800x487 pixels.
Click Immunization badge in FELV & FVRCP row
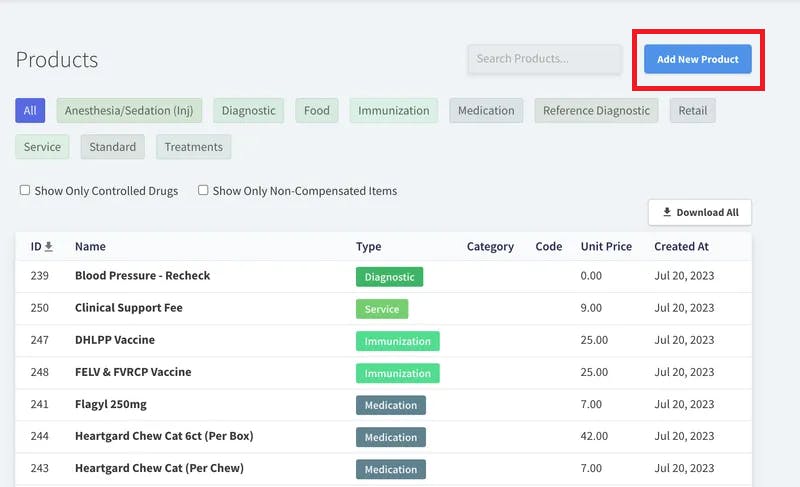click(x=397, y=373)
